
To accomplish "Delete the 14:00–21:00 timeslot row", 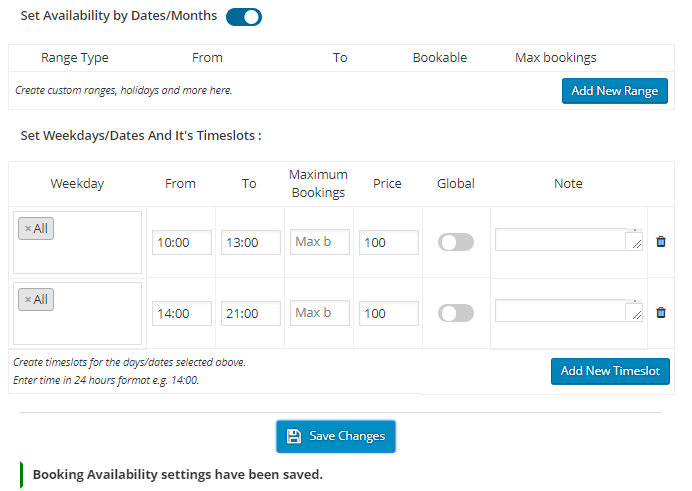I will [660, 312].
